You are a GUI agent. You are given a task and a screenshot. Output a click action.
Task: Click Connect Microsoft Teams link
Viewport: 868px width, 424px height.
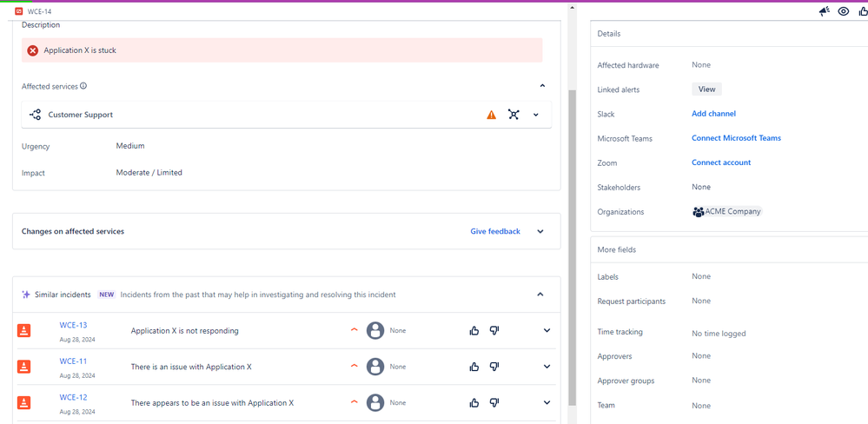point(736,138)
